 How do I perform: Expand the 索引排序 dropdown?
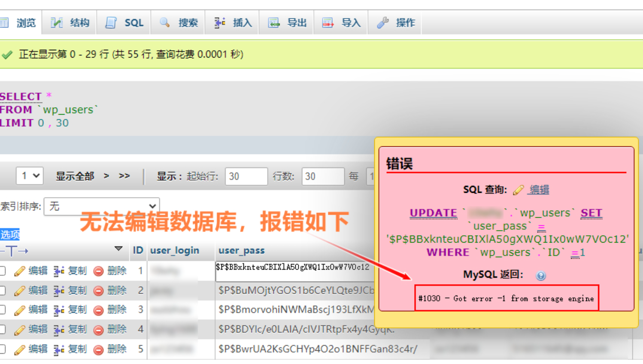(102, 206)
